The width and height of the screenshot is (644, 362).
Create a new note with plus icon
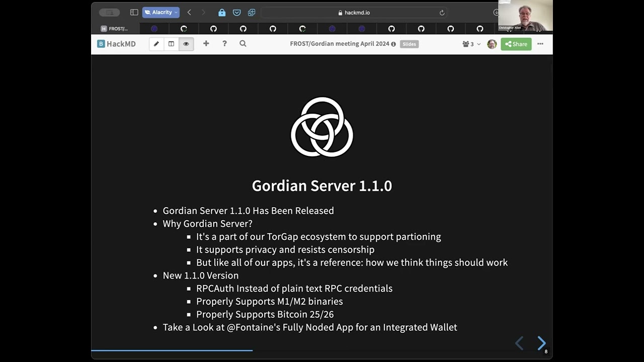coord(206,44)
